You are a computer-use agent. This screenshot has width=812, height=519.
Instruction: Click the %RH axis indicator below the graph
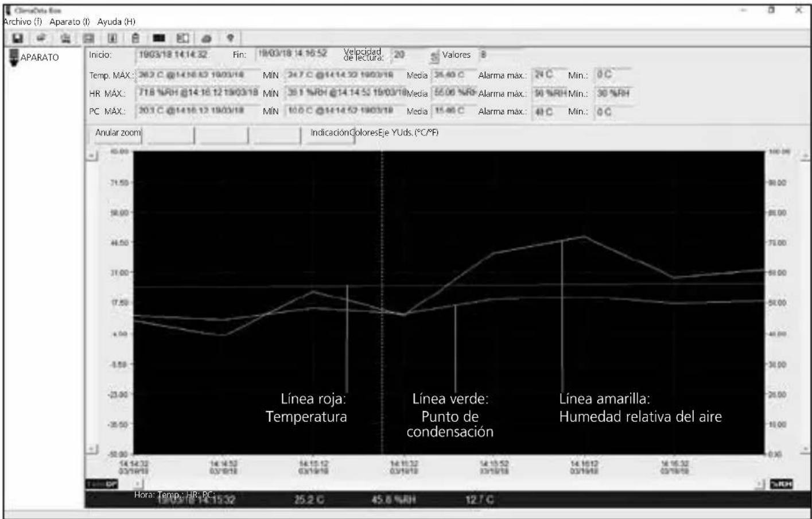pyautogui.click(x=782, y=484)
